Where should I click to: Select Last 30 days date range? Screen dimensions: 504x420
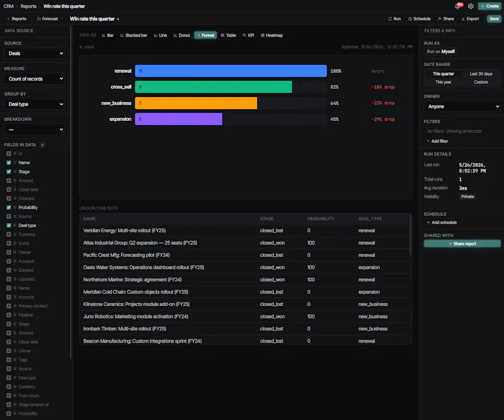[x=481, y=74]
